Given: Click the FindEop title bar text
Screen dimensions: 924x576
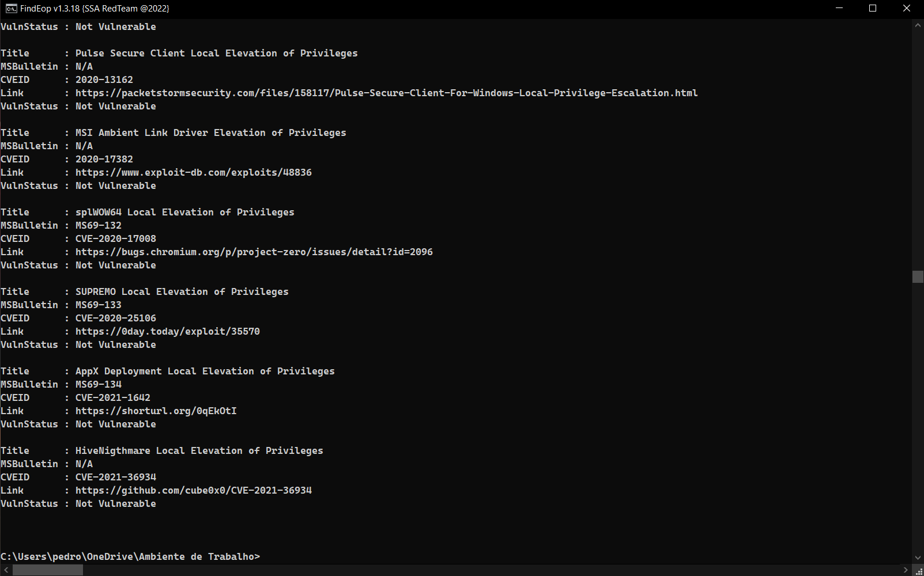Looking at the screenshot, I should pyautogui.click(x=95, y=9).
